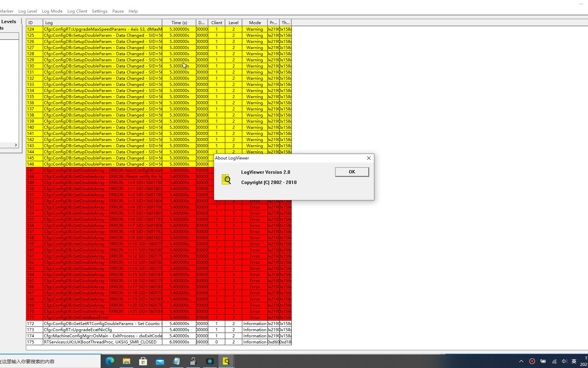Select log row 124 UpgradeMaxSpeedParams
The image size is (588, 368).
pyautogui.click(x=159, y=29)
